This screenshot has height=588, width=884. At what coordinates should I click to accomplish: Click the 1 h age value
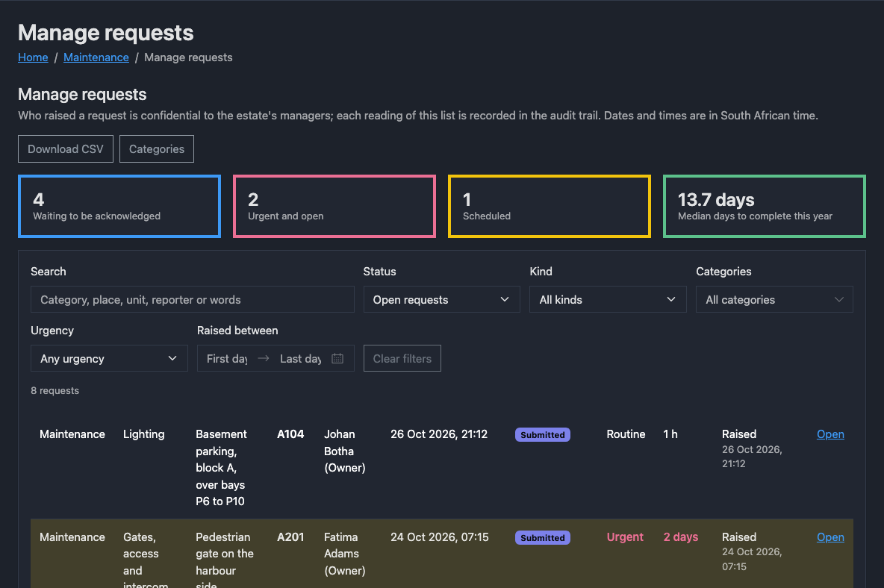pos(670,434)
